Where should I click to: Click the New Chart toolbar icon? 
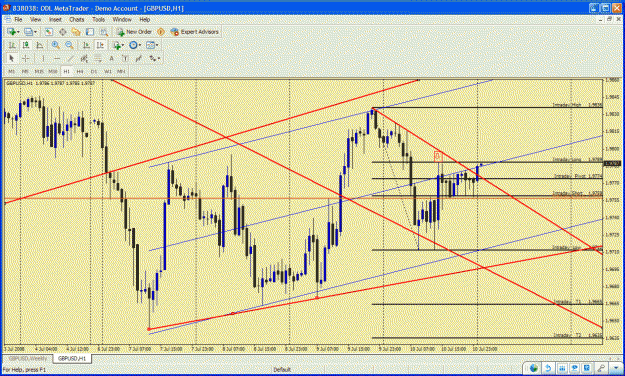11,32
